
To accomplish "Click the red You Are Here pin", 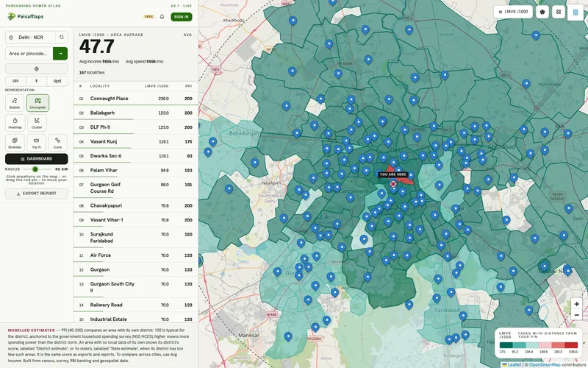I will (x=392, y=184).
